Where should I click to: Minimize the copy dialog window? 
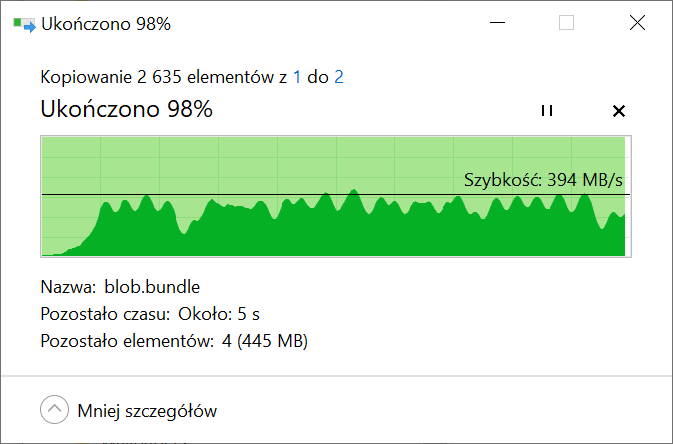pyautogui.click(x=497, y=22)
